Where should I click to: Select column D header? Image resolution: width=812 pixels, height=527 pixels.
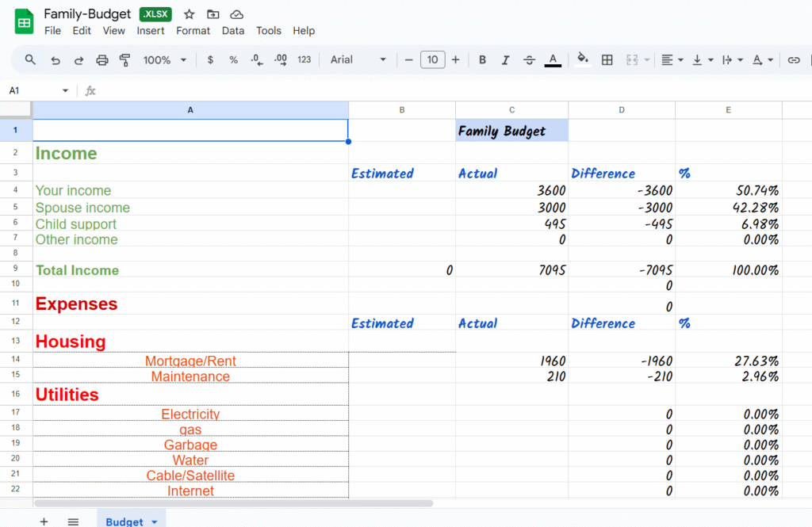tap(622, 109)
